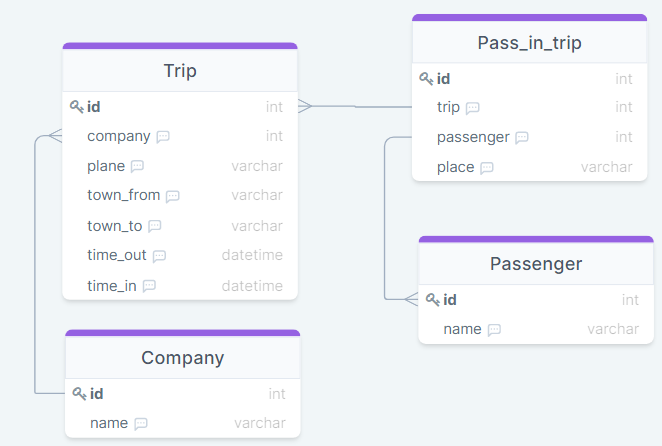Click the key icon in Trip table
Screen dimensions: 662x446
click(77, 107)
